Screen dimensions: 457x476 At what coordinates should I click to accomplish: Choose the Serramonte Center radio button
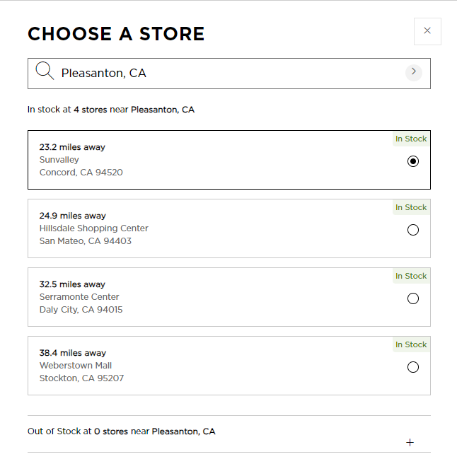click(413, 298)
